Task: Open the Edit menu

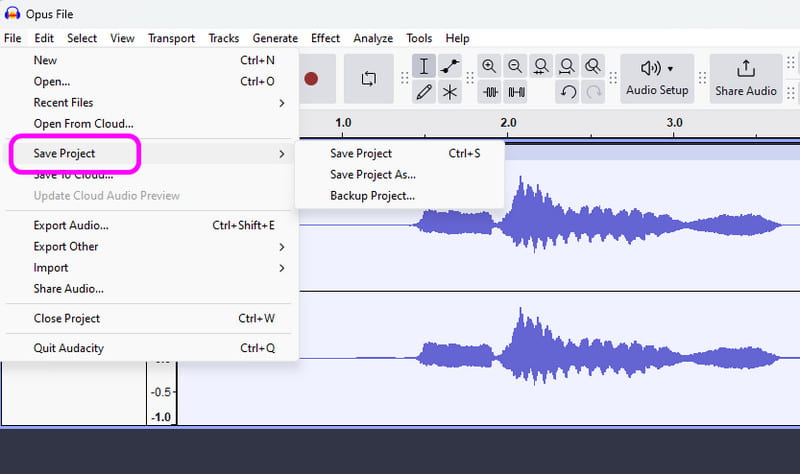Action: 44,38
